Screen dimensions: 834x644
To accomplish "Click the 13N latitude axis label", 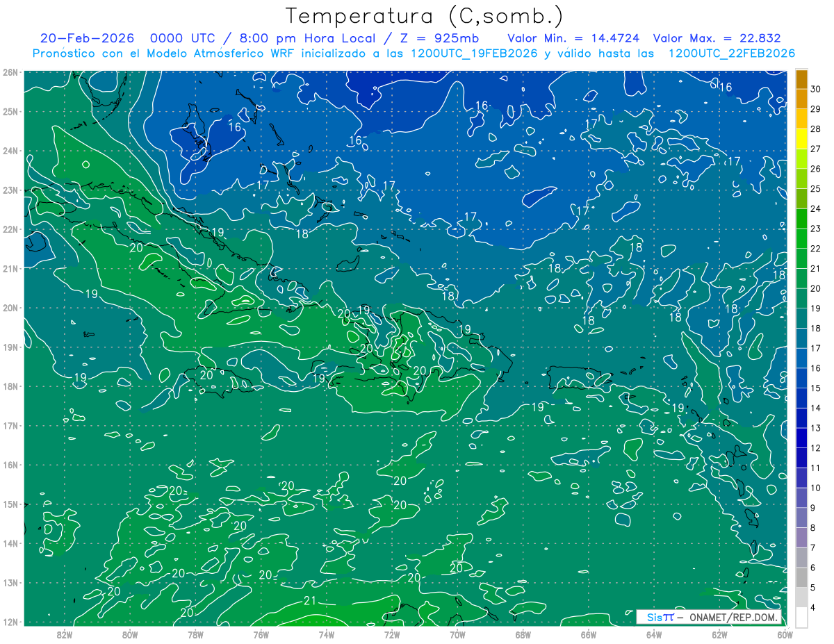I will 10,582.
